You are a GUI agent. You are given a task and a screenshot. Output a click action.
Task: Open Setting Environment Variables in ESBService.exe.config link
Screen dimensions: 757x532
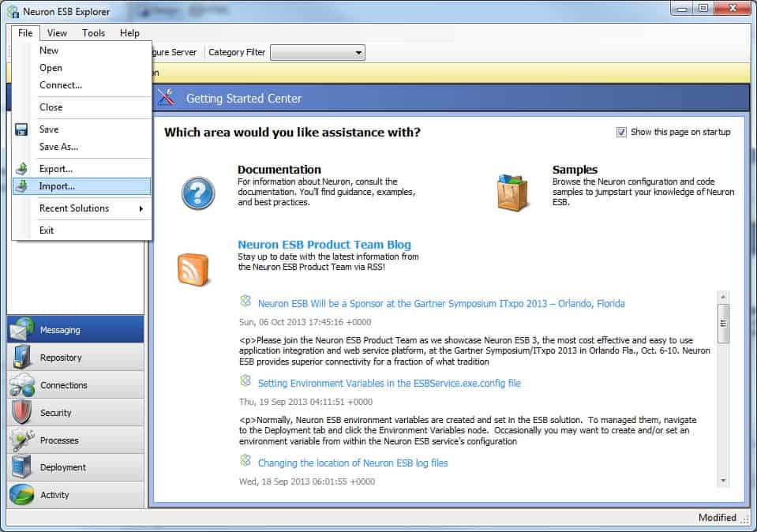389,384
